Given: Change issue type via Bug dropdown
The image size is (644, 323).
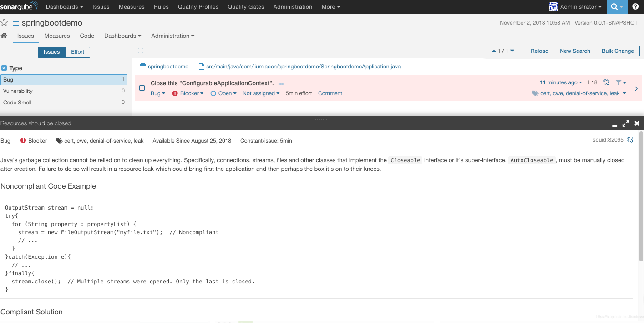Looking at the screenshot, I should coord(158,93).
